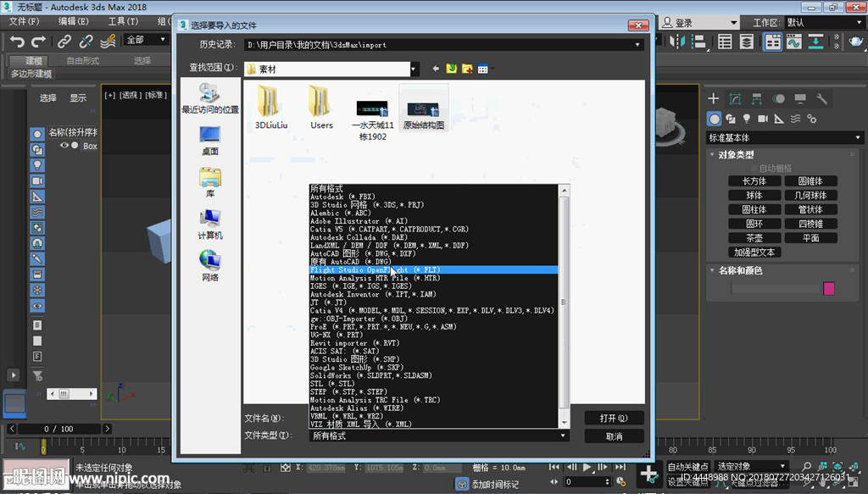Open the 查找范围 folder dropdown
Screen dimensions: 868x494
414,69
